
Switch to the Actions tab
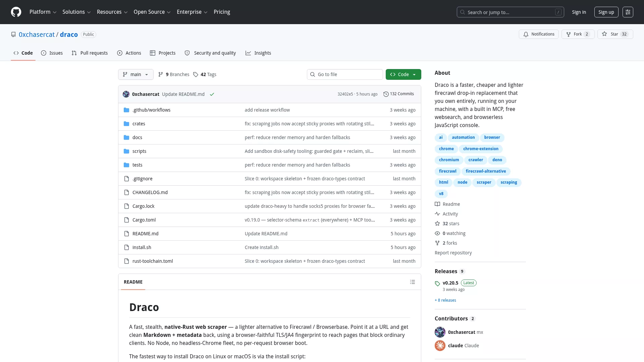[129, 53]
